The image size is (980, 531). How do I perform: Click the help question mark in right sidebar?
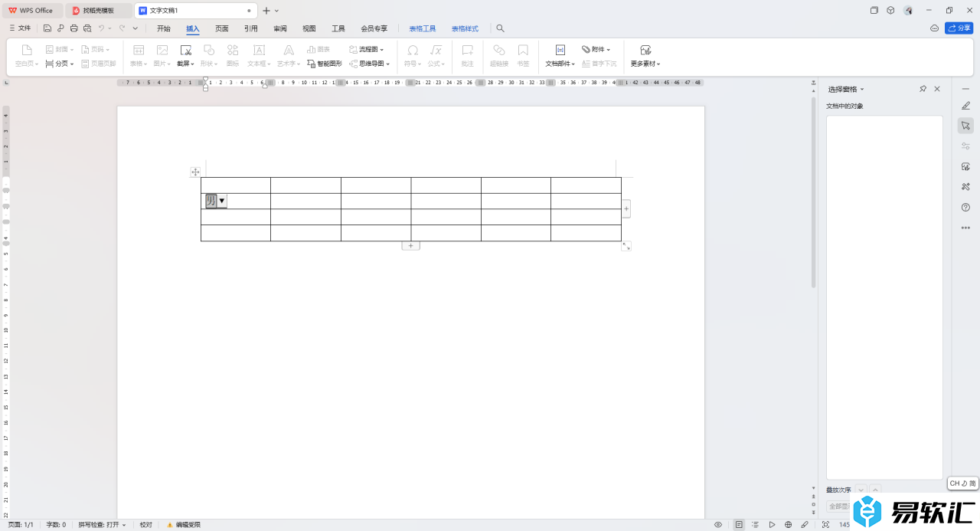(x=965, y=207)
